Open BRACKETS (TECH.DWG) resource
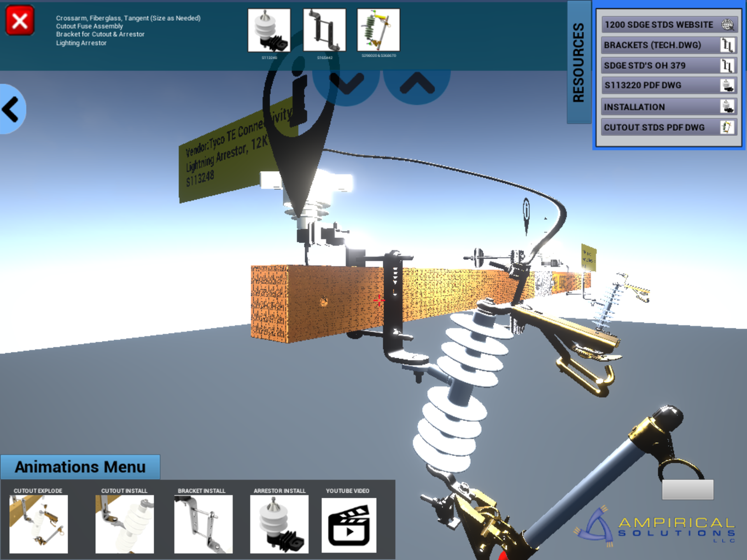Image resolution: width=747 pixels, height=560 pixels. (669, 45)
